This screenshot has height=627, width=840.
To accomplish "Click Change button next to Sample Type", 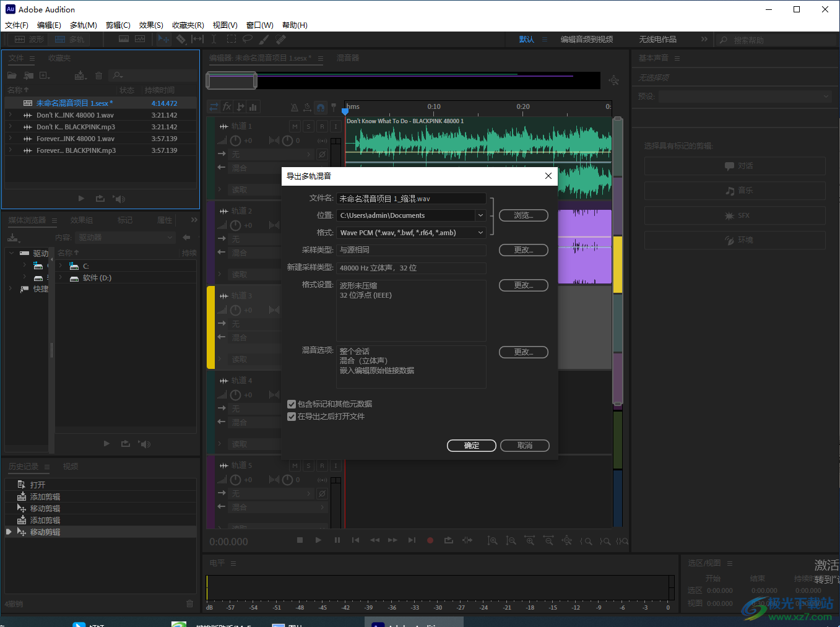I will coord(524,250).
